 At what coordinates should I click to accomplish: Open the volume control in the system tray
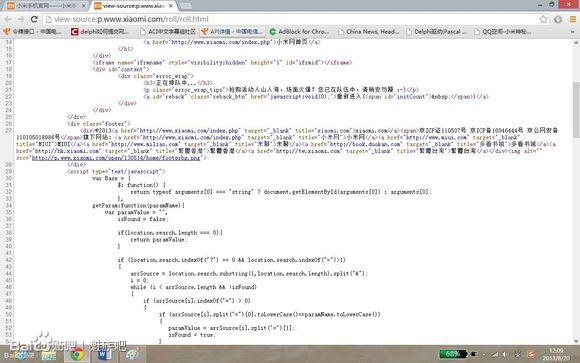click(x=505, y=354)
